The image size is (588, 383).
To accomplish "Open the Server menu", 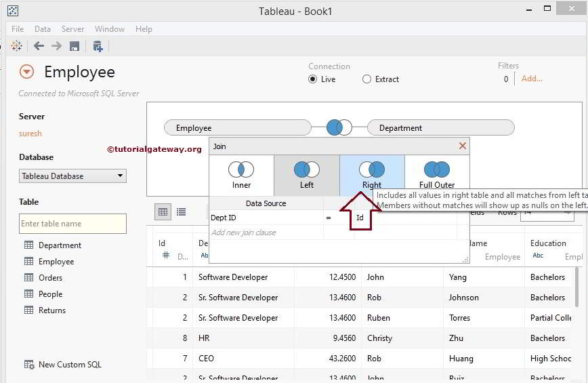I will (x=72, y=29).
